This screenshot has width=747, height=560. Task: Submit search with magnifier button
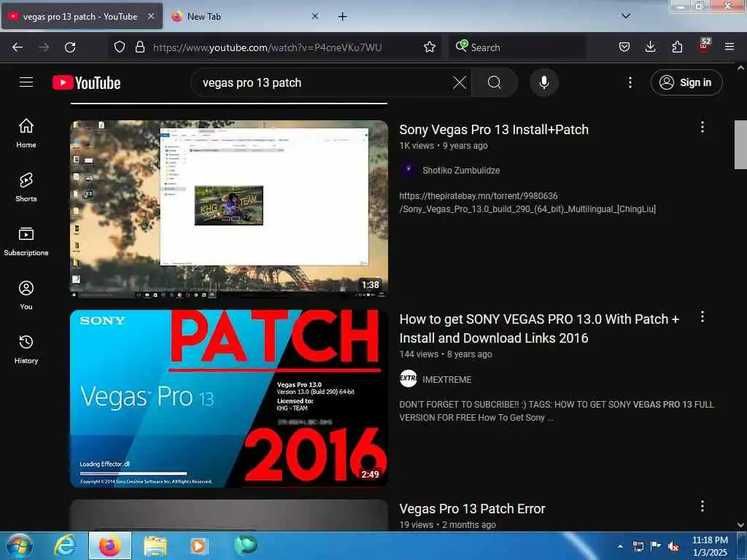[495, 83]
